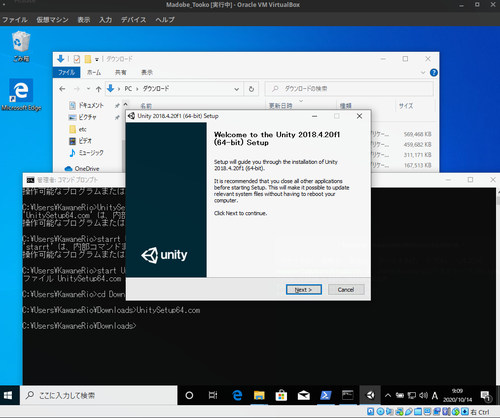Screen dimensions: 500x418
Task: Show hidden system tray icons
Action: [x=388, y=395]
